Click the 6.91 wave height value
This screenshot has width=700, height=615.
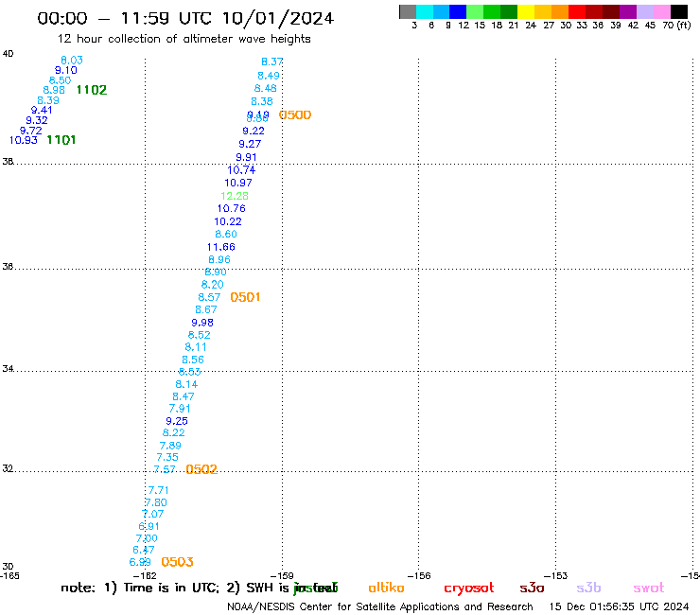coord(149,527)
